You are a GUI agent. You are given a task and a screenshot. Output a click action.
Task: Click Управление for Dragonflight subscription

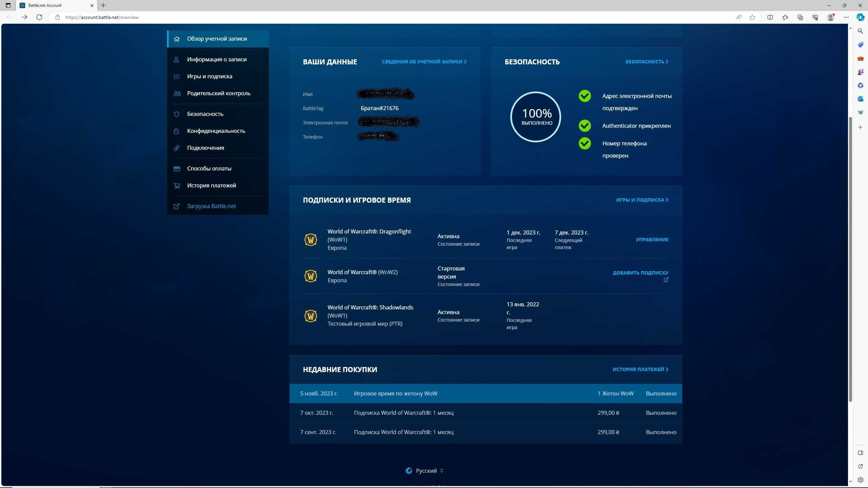[x=652, y=240]
